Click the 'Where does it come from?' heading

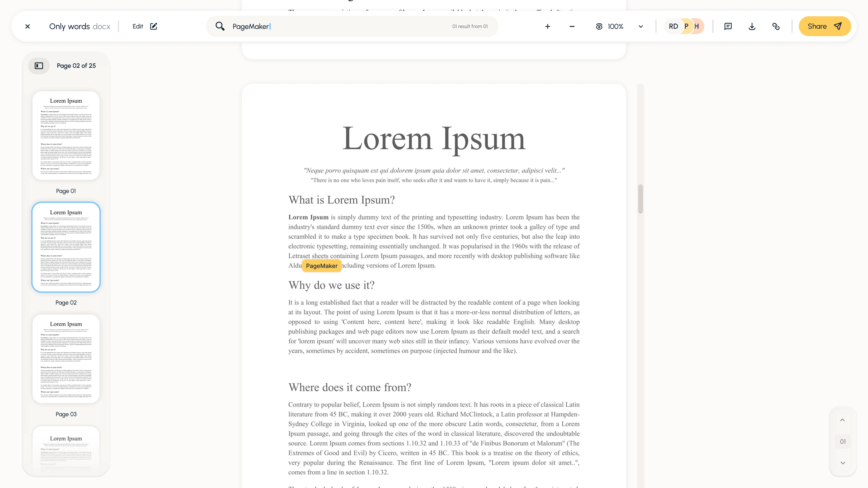350,387
